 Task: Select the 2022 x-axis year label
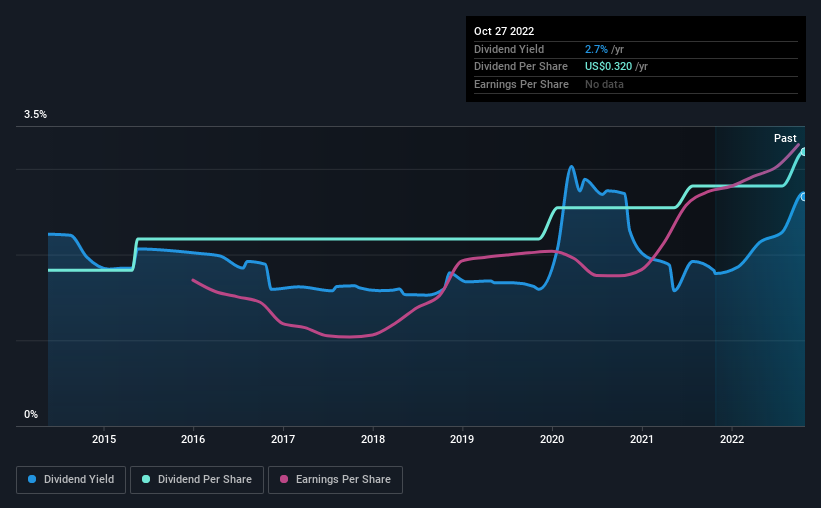(731, 439)
